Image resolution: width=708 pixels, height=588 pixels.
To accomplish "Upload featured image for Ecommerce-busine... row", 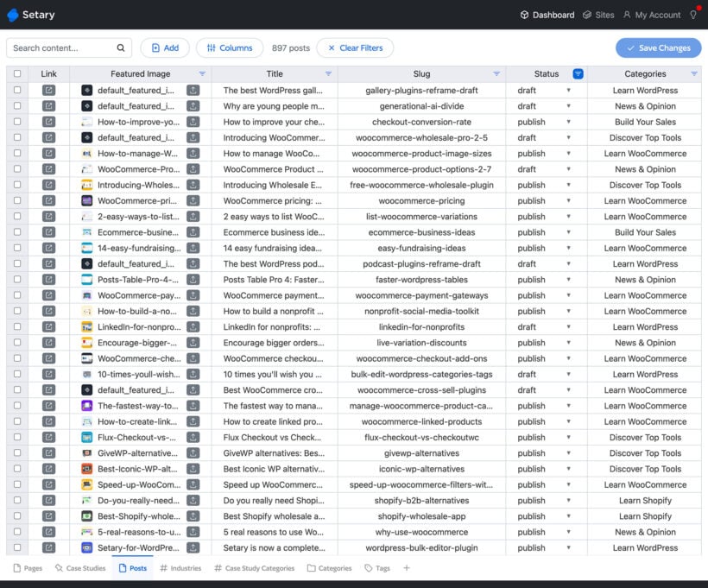I will tap(193, 232).
